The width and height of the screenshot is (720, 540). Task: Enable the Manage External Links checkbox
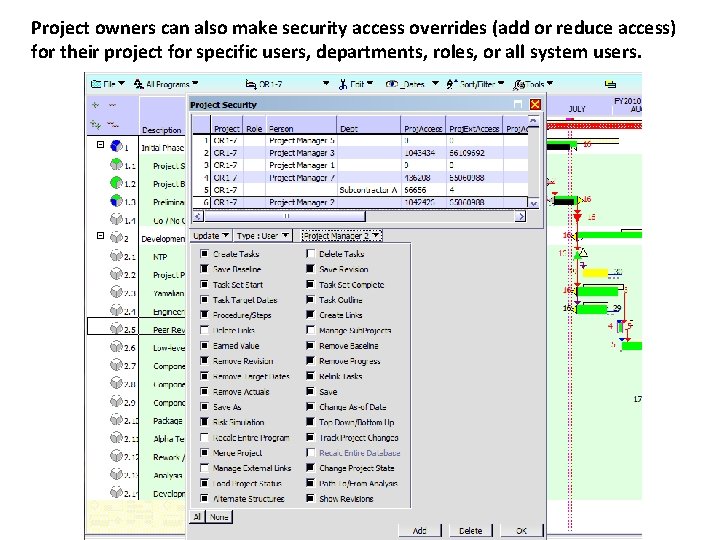pos(204,467)
